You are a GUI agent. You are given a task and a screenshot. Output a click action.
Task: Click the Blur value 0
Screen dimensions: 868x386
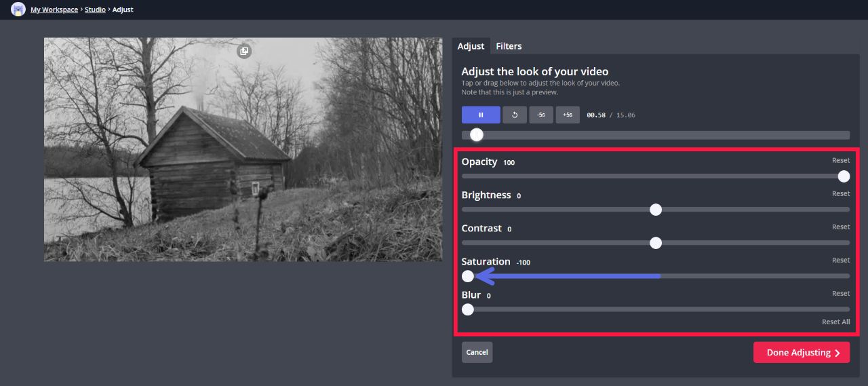pos(488,296)
